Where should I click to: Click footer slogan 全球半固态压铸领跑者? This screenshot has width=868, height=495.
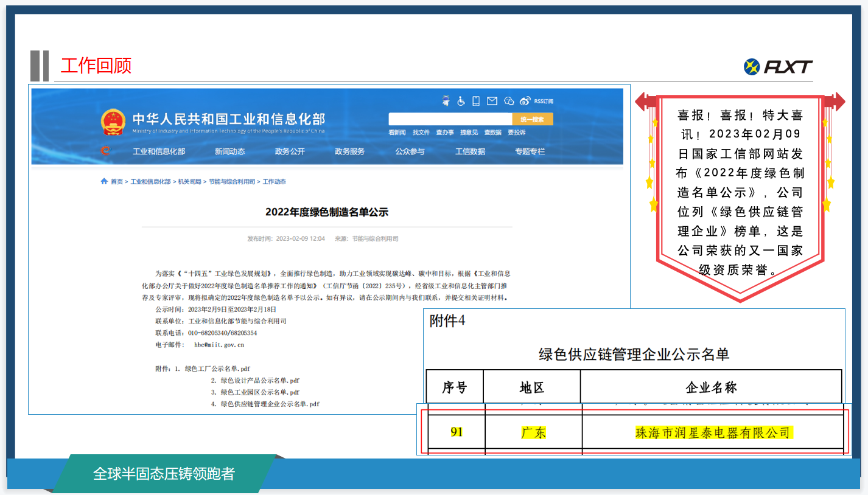coord(164,474)
